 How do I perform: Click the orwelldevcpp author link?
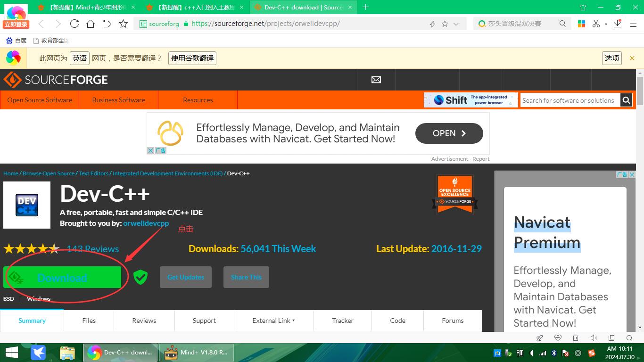point(146,223)
